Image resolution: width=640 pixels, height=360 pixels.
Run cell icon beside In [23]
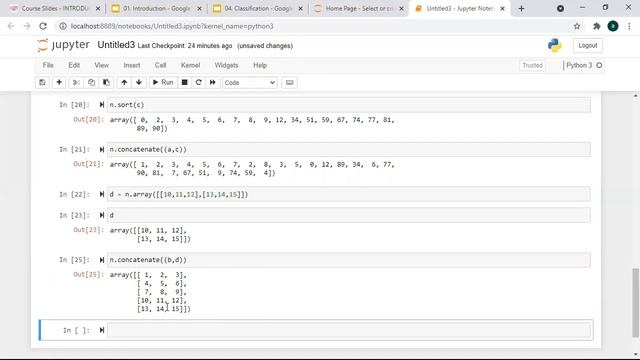[x=102, y=215]
